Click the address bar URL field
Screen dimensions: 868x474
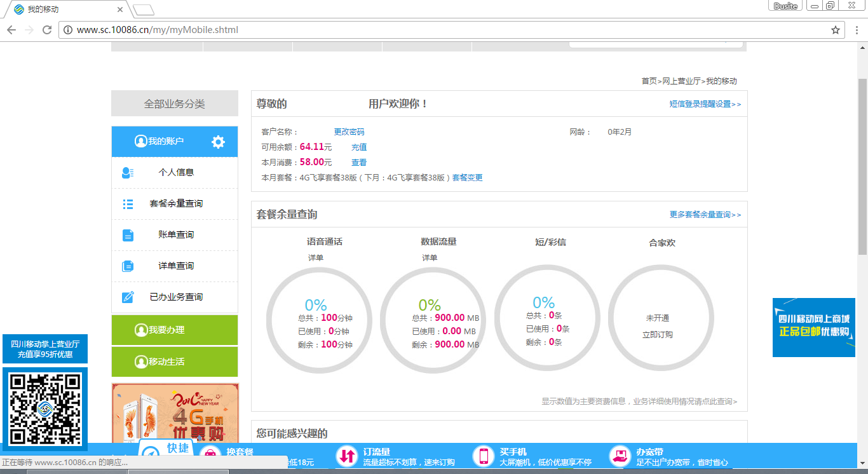click(x=451, y=30)
